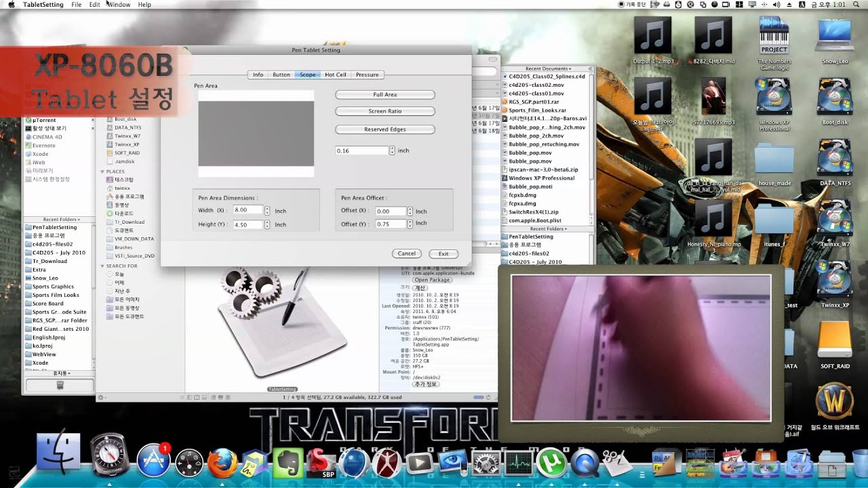The height and width of the screenshot is (488, 868).
Task: Open Activity Monitor in the Dock
Action: coord(519,464)
